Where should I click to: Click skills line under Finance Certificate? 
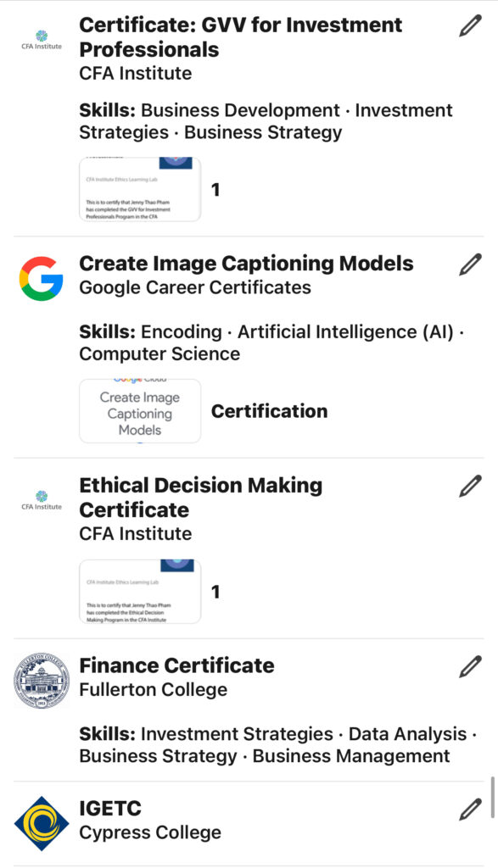pyautogui.click(x=278, y=744)
